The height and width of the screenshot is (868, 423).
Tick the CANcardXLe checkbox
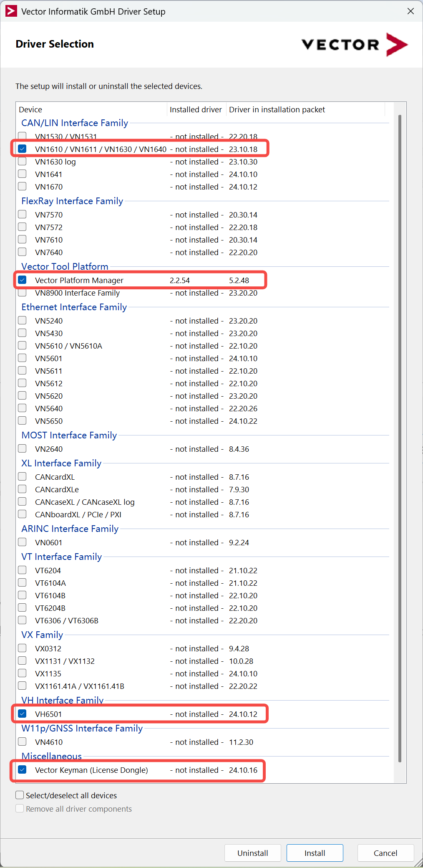click(23, 489)
